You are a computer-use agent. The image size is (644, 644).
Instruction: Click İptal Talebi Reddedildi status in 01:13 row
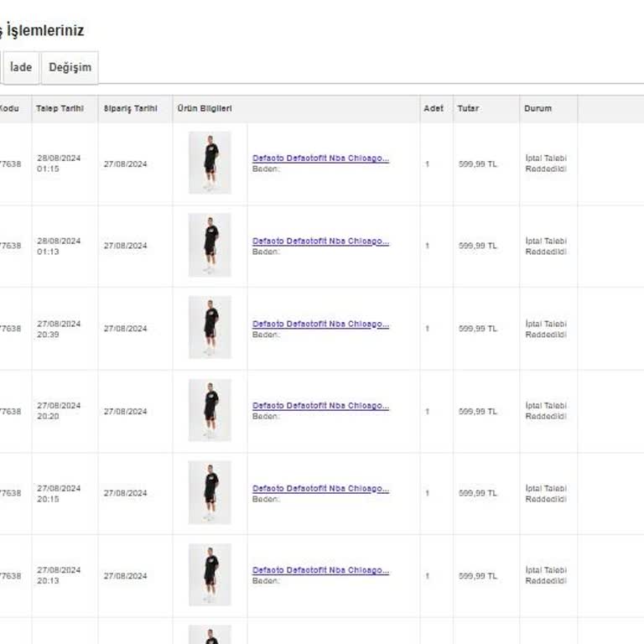click(546, 246)
